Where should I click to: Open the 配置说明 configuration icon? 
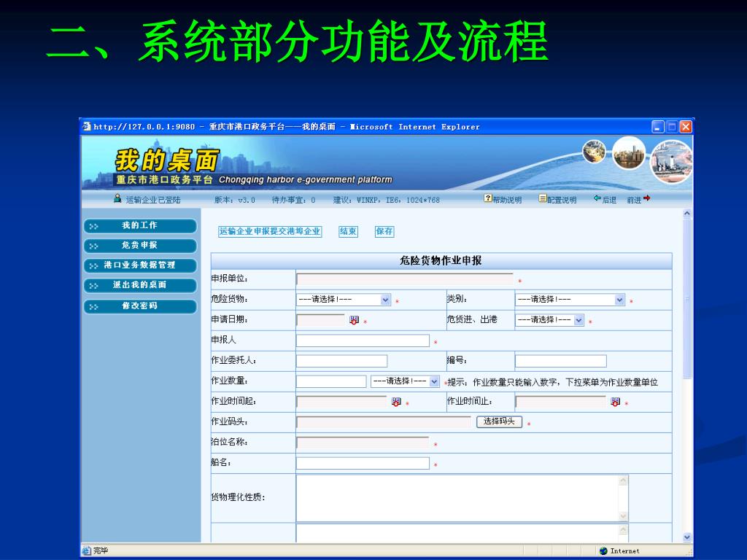click(x=543, y=198)
